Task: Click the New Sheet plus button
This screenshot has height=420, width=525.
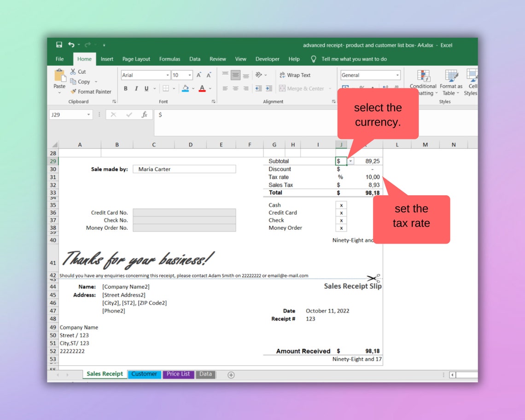Action: 231,375
